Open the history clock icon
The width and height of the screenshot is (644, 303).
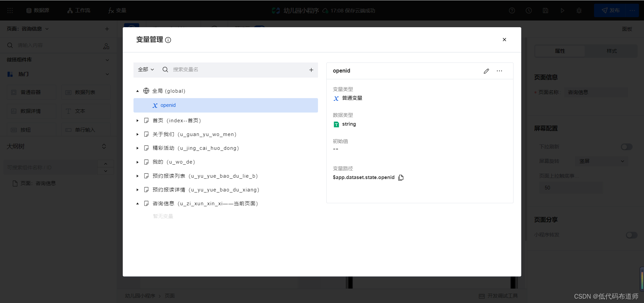(x=529, y=10)
